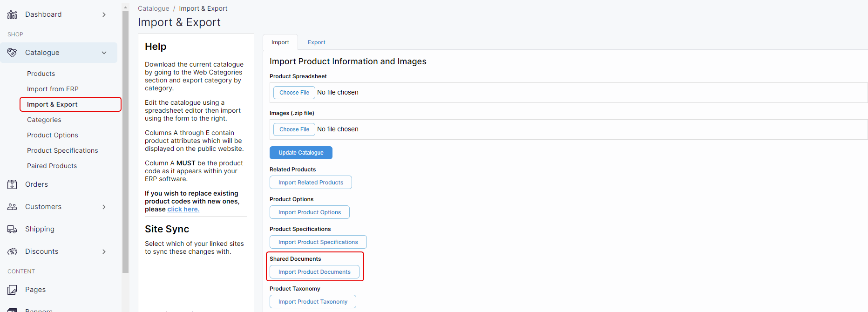This screenshot has height=312, width=868.
Task: Click the Customers people icon
Action: click(x=12, y=207)
